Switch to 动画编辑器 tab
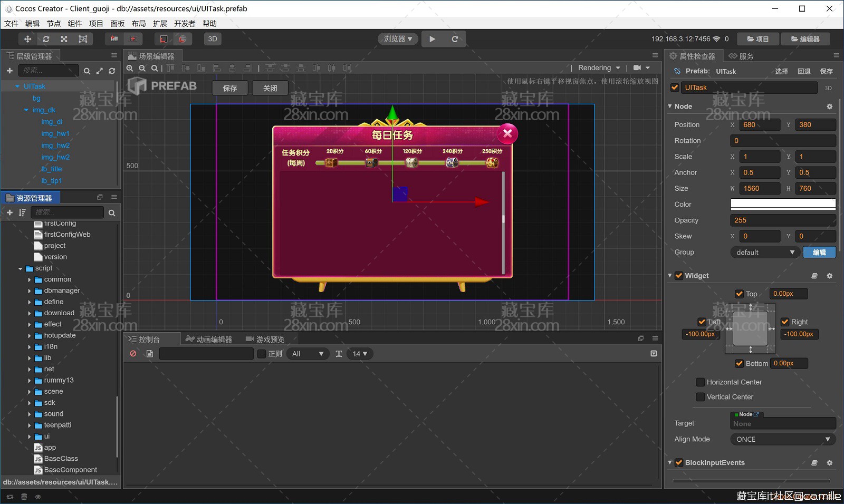The width and height of the screenshot is (844, 504). [x=209, y=339]
